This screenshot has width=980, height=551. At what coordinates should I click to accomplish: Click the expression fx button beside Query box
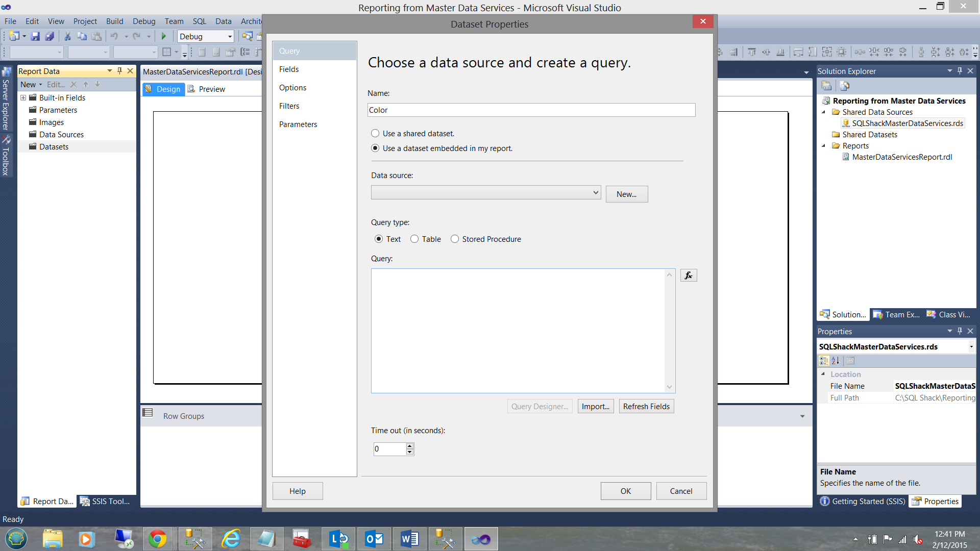(x=689, y=275)
